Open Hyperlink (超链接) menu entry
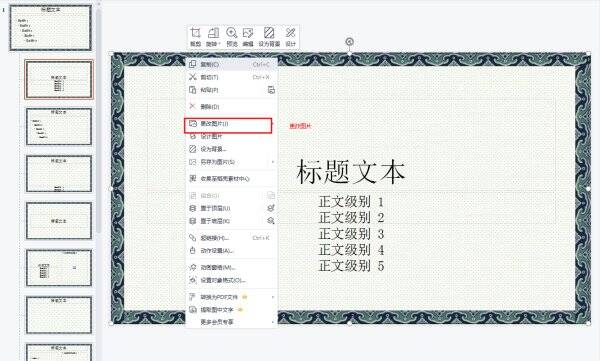This screenshot has height=361, width=600. [x=231, y=238]
